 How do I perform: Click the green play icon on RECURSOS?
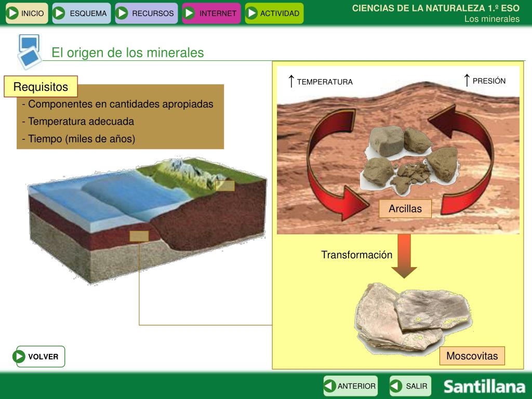coord(122,13)
